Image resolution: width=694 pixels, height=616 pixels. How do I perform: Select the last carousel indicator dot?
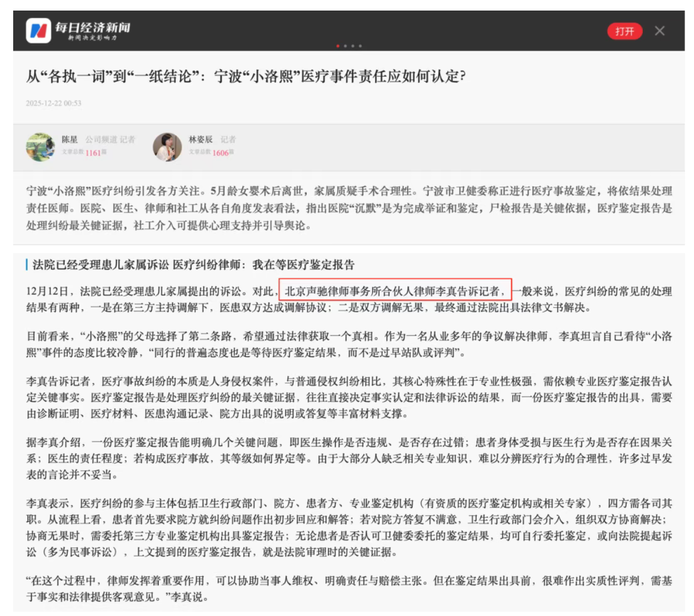coord(360,46)
